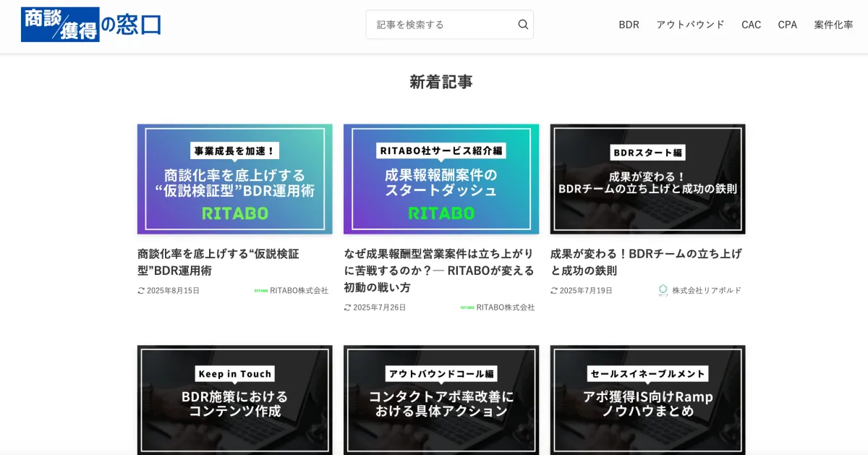Click the update icon next to 2025年7月19日
This screenshot has height=455, width=868.
[x=554, y=291]
